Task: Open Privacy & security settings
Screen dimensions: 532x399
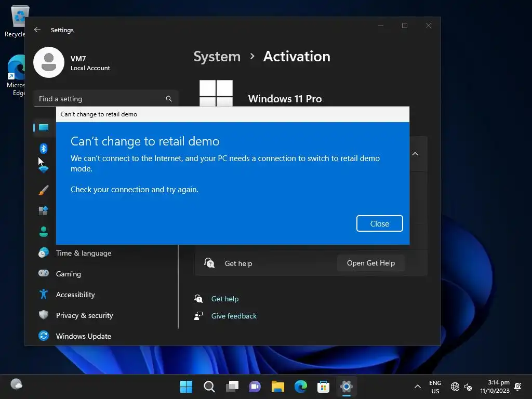Action: 84,315
